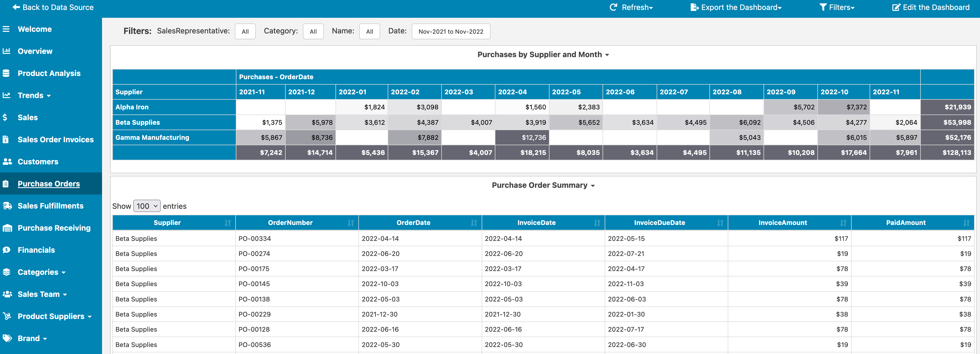Click the SalesRepresentative All filter button
This screenshot has width=980, height=354.
(x=245, y=31)
